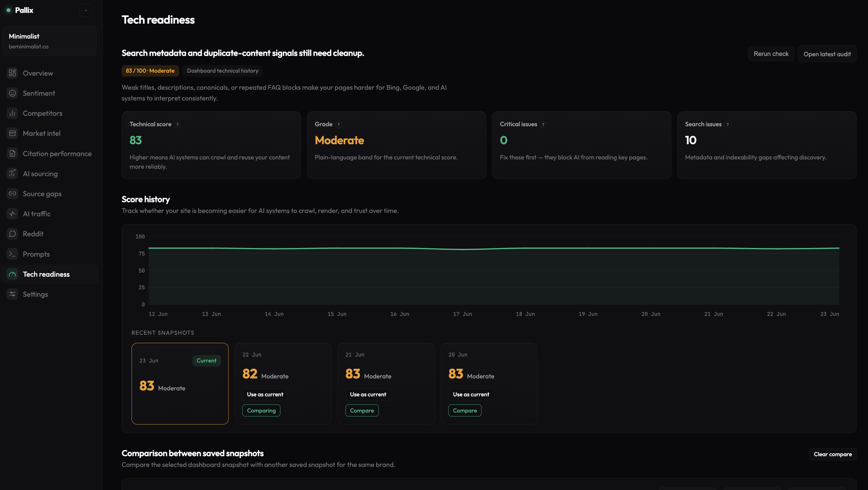
Task: Click the Current badge on 23 Jun card
Action: tap(207, 360)
